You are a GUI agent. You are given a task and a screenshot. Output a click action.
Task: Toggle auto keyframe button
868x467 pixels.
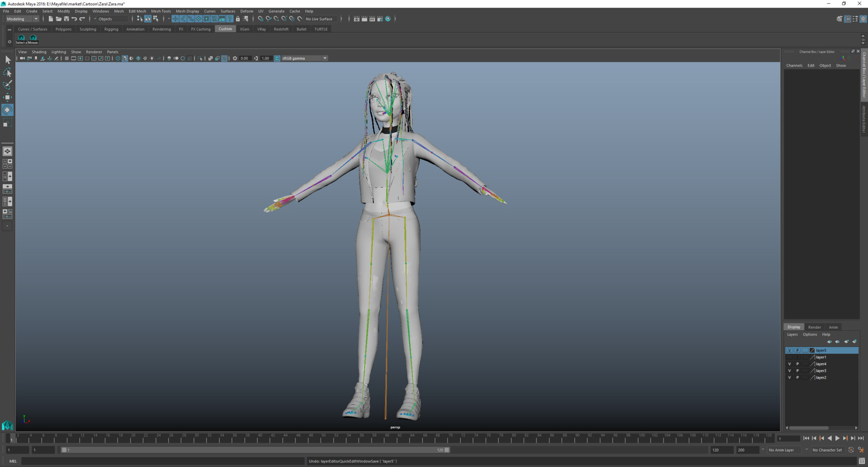(851, 450)
